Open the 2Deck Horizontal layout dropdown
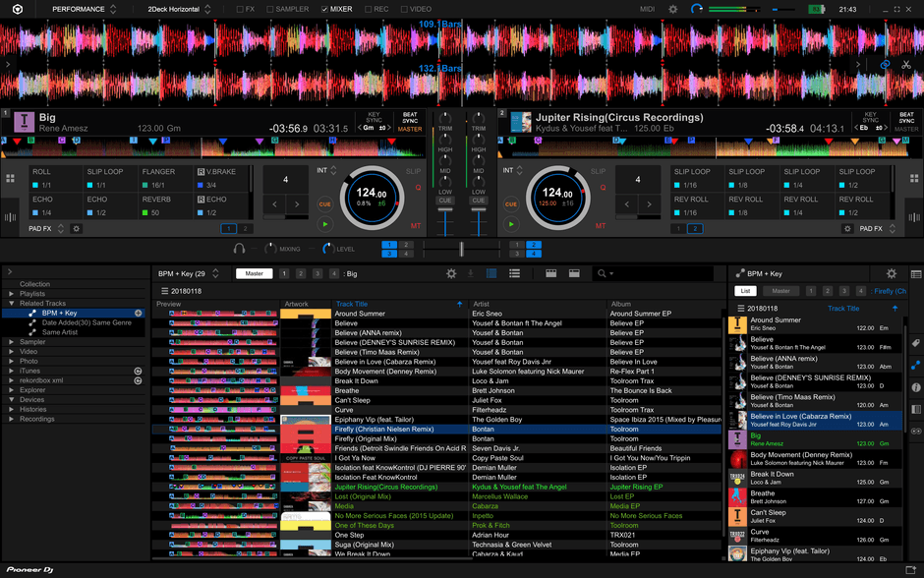This screenshot has width=924, height=578. (179, 9)
